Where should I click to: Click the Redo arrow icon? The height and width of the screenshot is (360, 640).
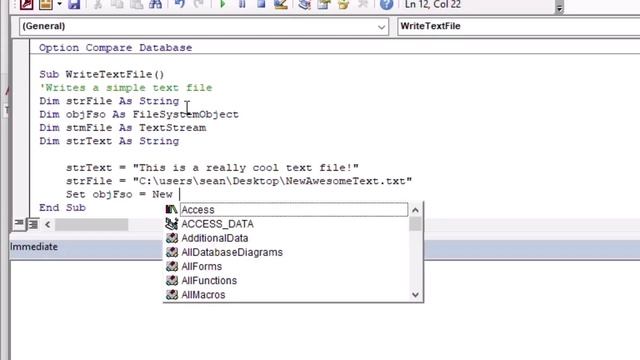(199, 4)
